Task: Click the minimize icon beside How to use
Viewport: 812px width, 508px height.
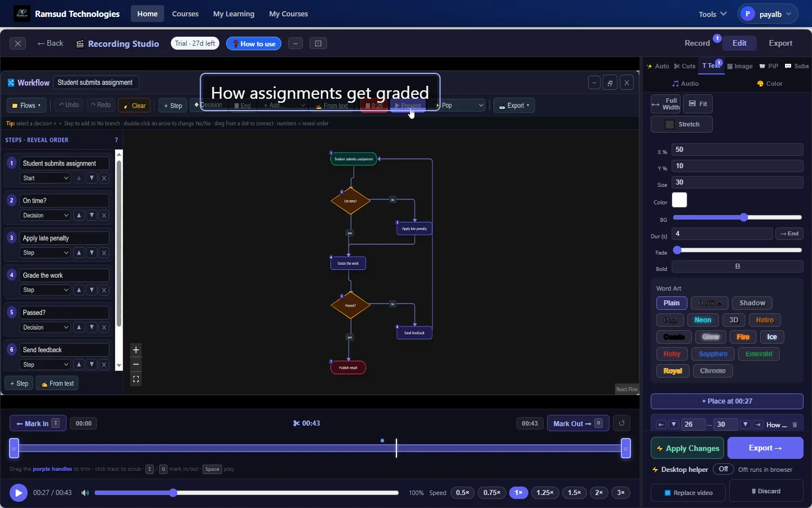Action: pyautogui.click(x=295, y=43)
